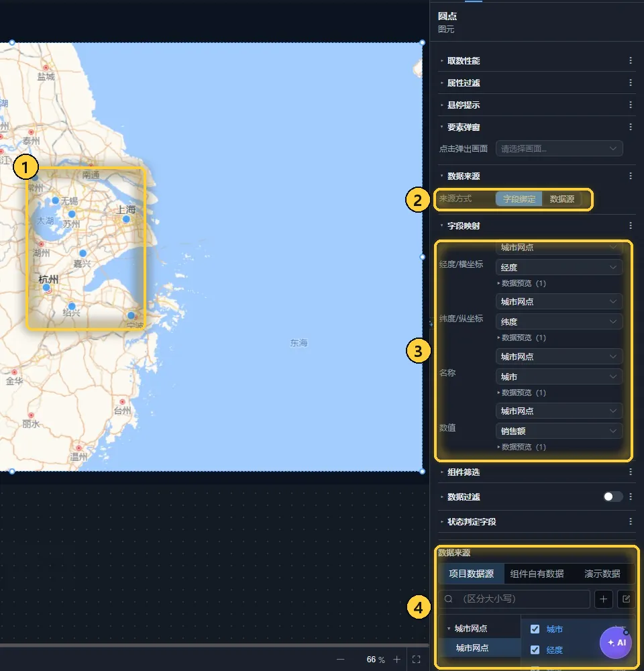Screen dimensions: 644x671
Task: Collapse the 城市网点 parent tree node
Action: [448, 629]
